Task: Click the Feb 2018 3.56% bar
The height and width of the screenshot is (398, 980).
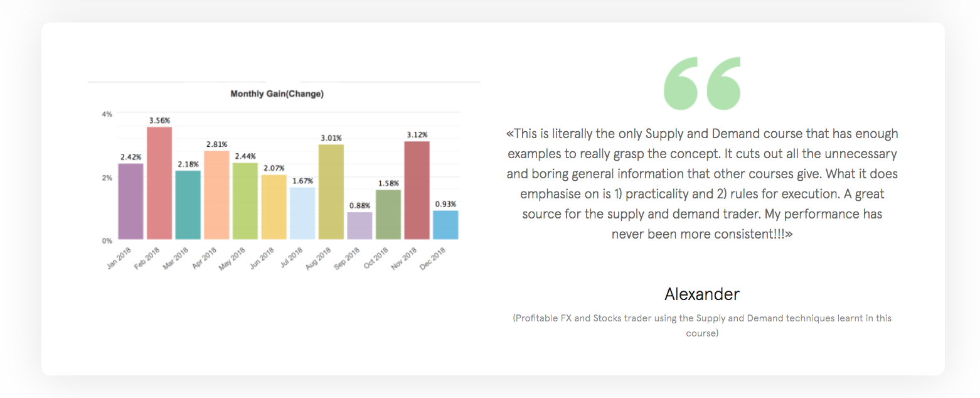Action: click(x=159, y=183)
